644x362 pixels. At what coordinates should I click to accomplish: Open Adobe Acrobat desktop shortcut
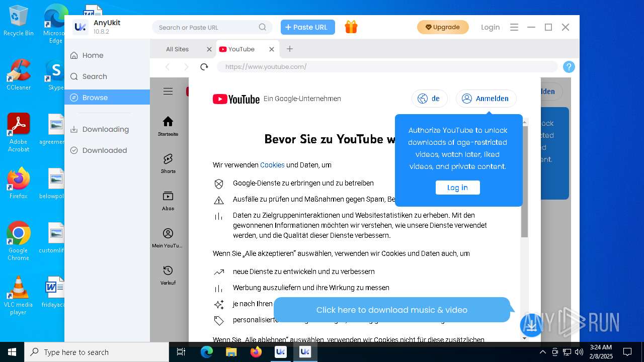click(19, 133)
